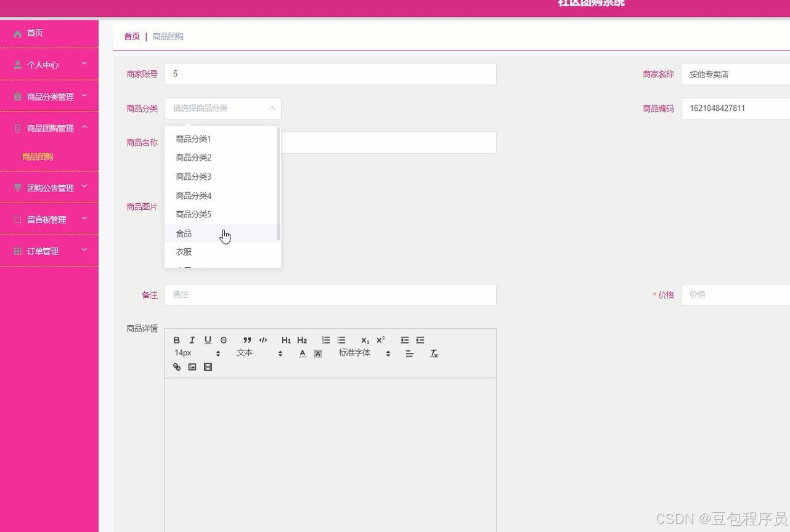Click inside the 商品详情 editor text area
Screen dimensions: 790x532
pos(330,455)
